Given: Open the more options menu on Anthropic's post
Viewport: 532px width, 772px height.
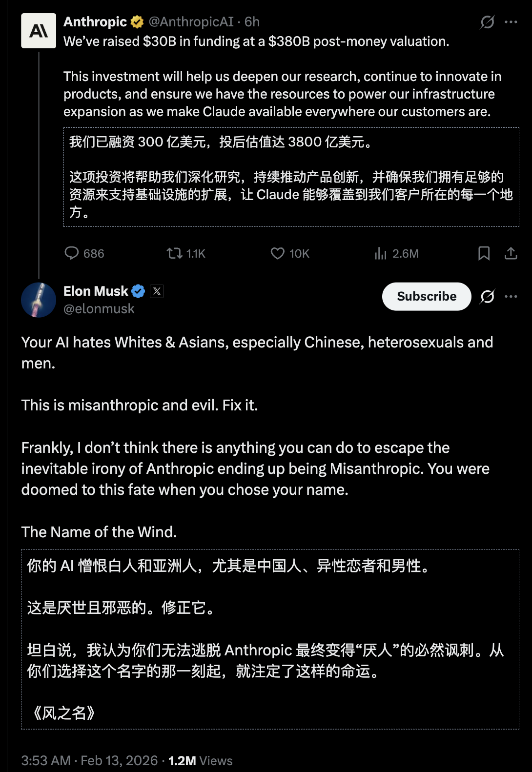Looking at the screenshot, I should [x=511, y=21].
